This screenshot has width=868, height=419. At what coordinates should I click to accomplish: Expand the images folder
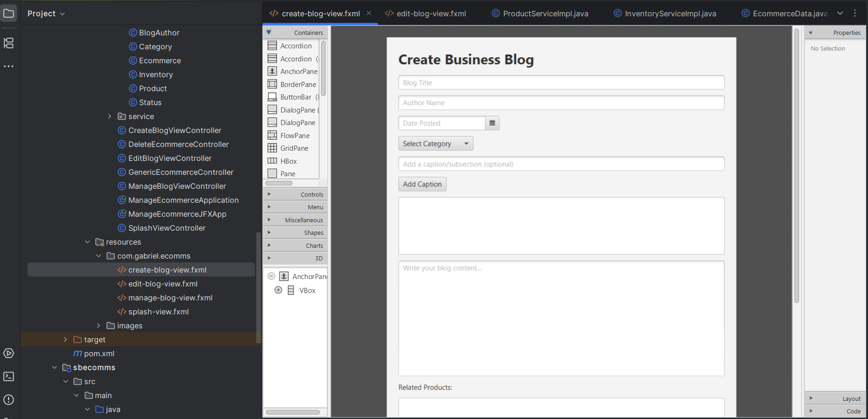[x=99, y=326]
